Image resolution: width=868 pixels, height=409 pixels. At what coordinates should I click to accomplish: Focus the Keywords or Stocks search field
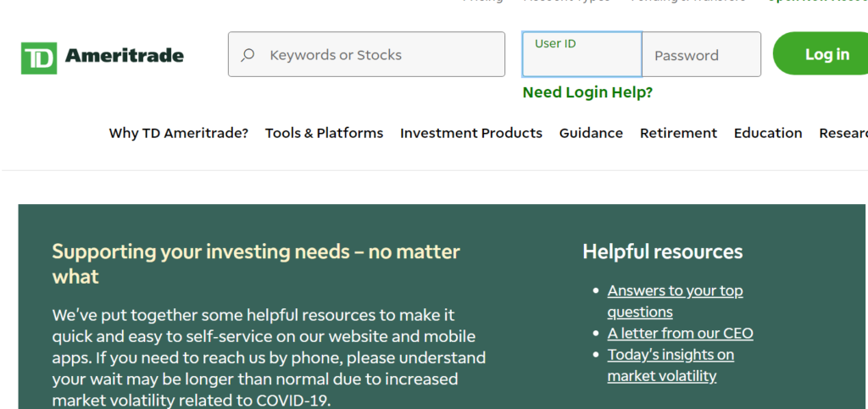pyautogui.click(x=366, y=54)
